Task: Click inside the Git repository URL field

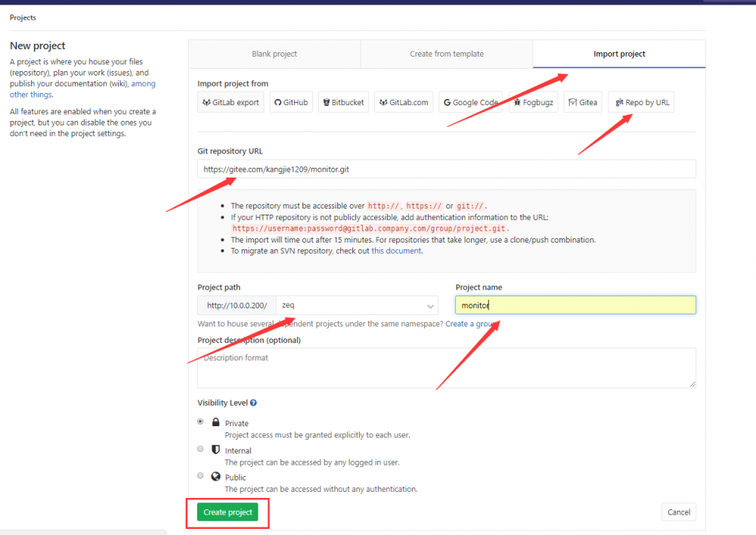Action: pyautogui.click(x=446, y=169)
